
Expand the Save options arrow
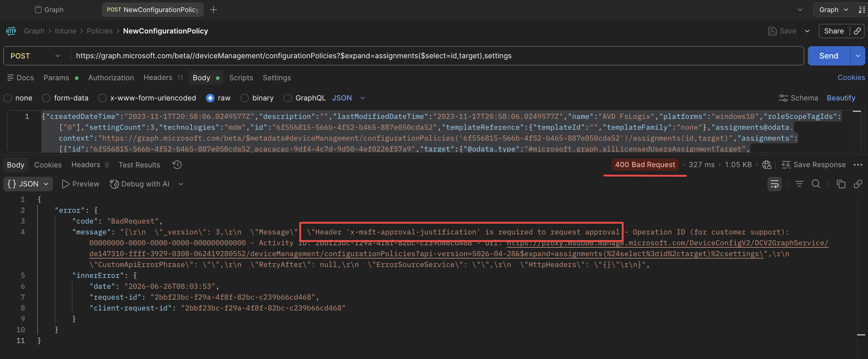click(x=807, y=31)
